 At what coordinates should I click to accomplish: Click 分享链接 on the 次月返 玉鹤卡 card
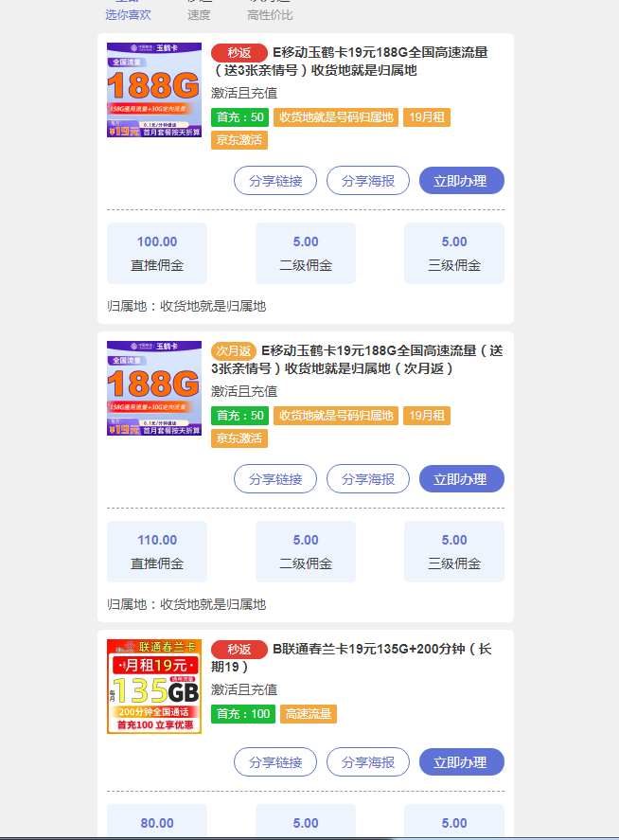click(x=275, y=479)
